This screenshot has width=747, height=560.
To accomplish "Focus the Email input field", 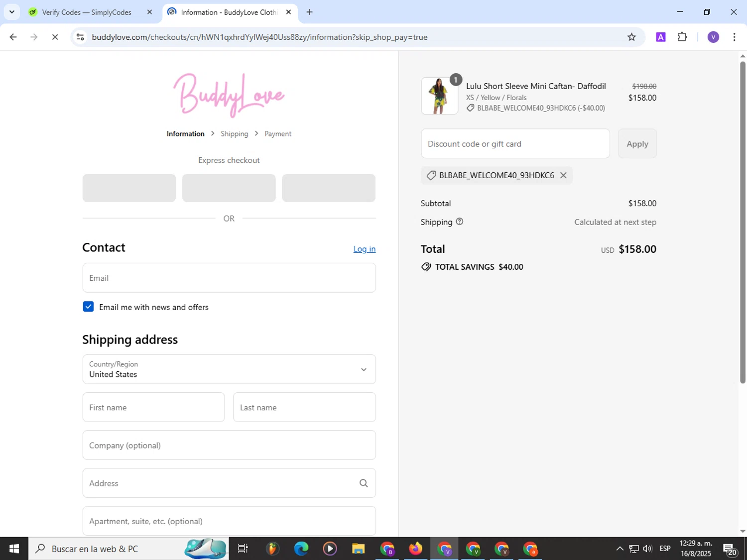I will coord(229,278).
